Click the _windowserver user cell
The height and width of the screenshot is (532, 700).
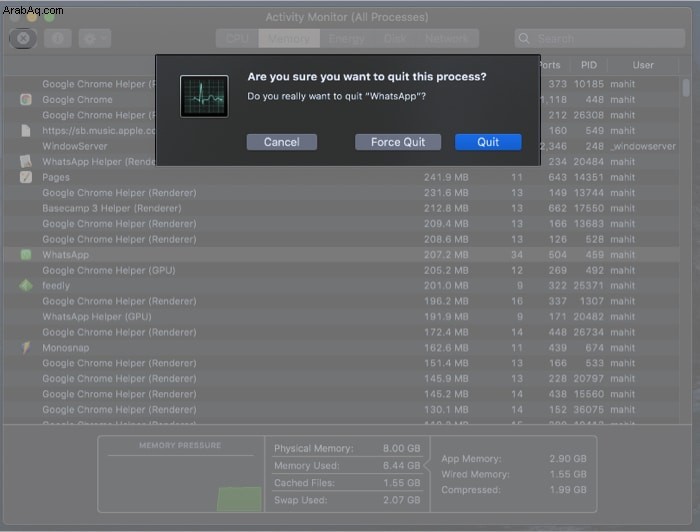[643, 146]
